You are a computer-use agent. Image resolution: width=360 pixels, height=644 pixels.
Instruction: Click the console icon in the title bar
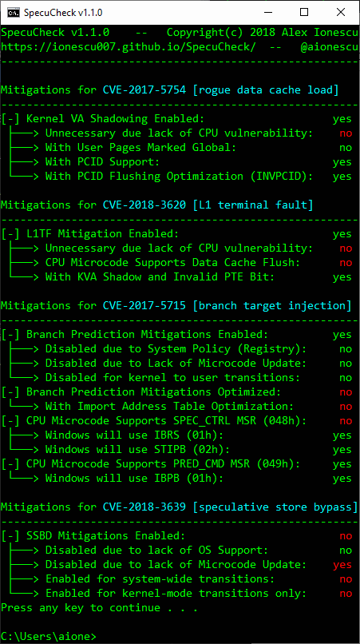click(x=13, y=13)
